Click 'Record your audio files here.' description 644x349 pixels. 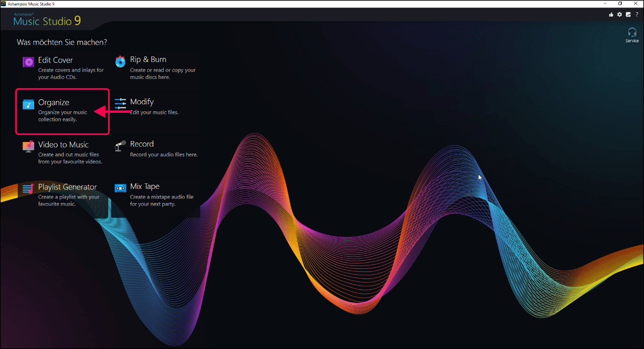(x=164, y=155)
